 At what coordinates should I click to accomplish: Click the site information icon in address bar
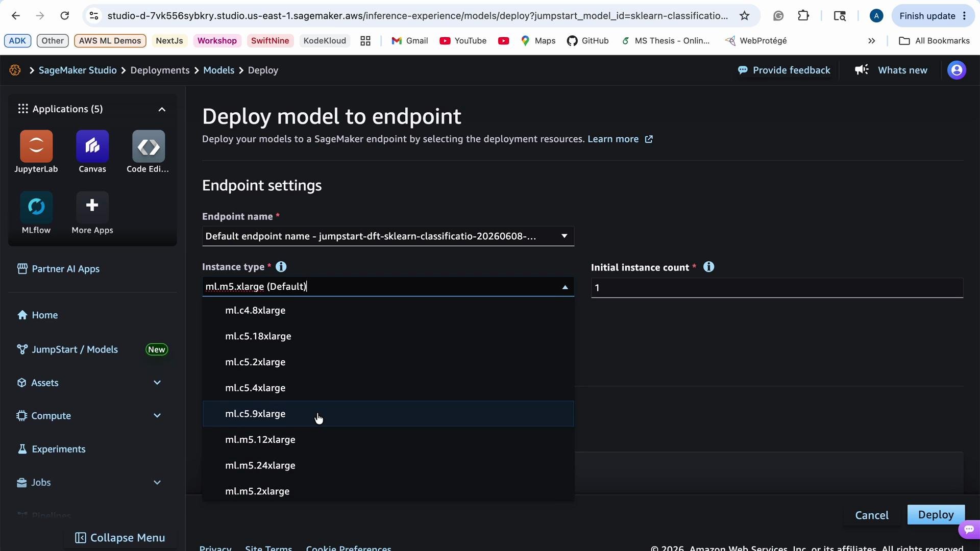coord(94,16)
